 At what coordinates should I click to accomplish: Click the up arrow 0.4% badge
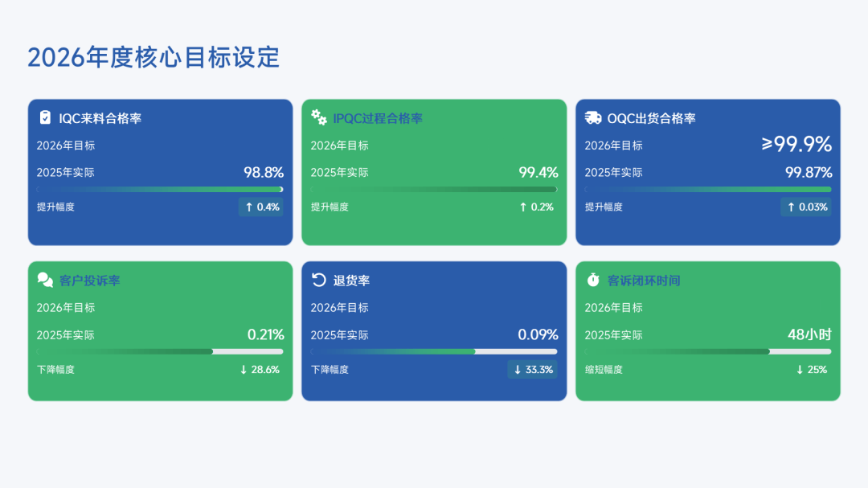point(262,207)
